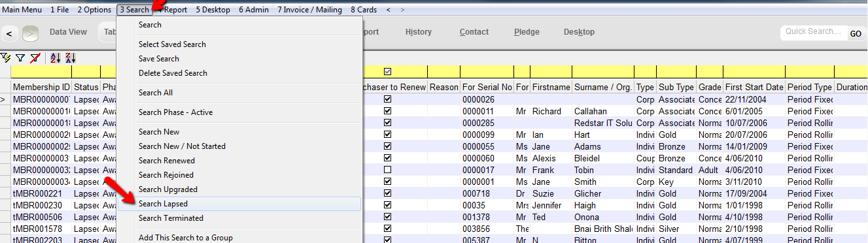Click the firstname cell 'Jennifer'
The height and width of the screenshot is (243, 868).
click(x=551, y=205)
